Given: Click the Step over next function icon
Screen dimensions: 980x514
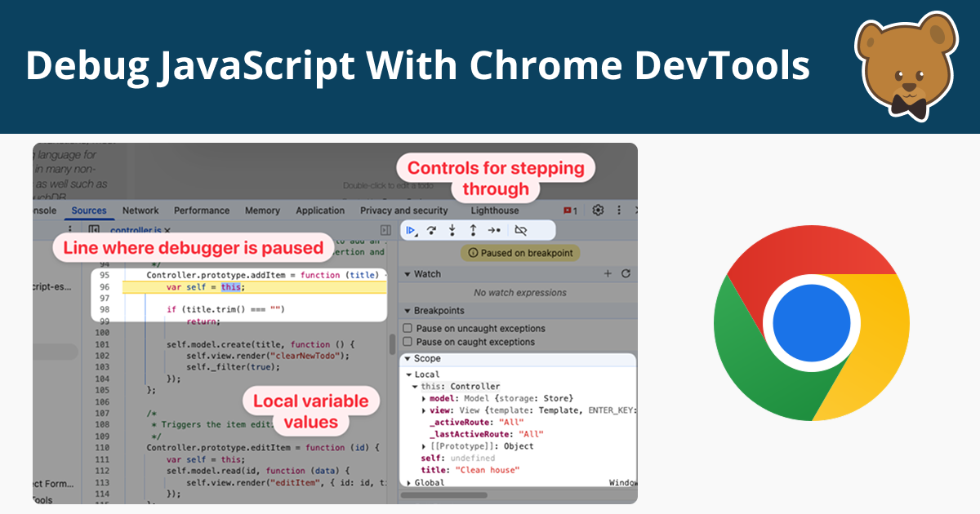Looking at the screenshot, I should click(432, 231).
